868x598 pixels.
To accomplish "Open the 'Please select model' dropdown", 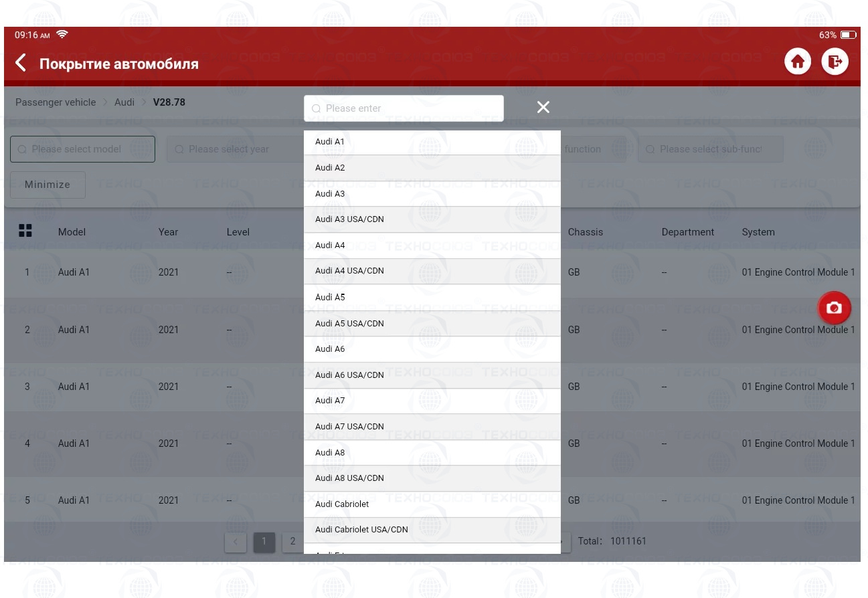I will (x=82, y=149).
